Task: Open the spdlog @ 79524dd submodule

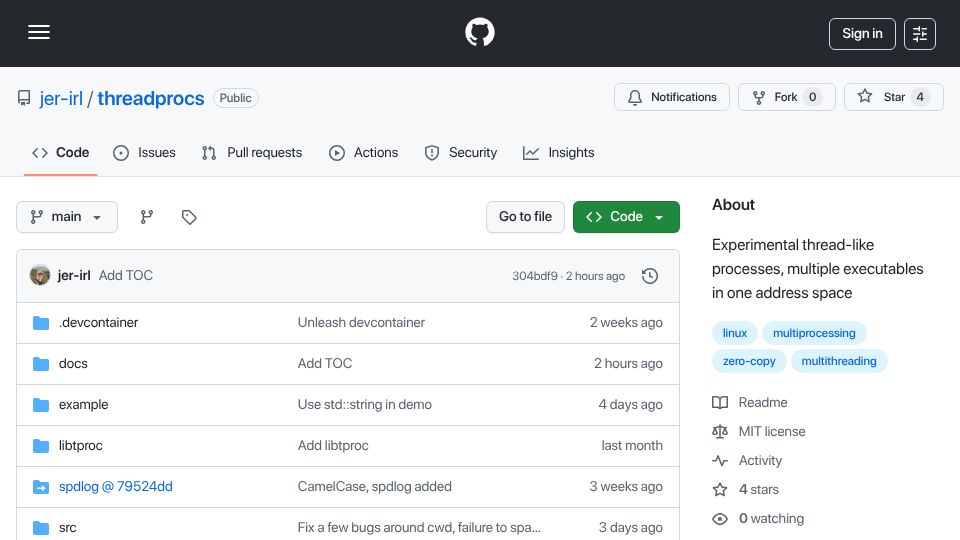Action: [x=116, y=487]
